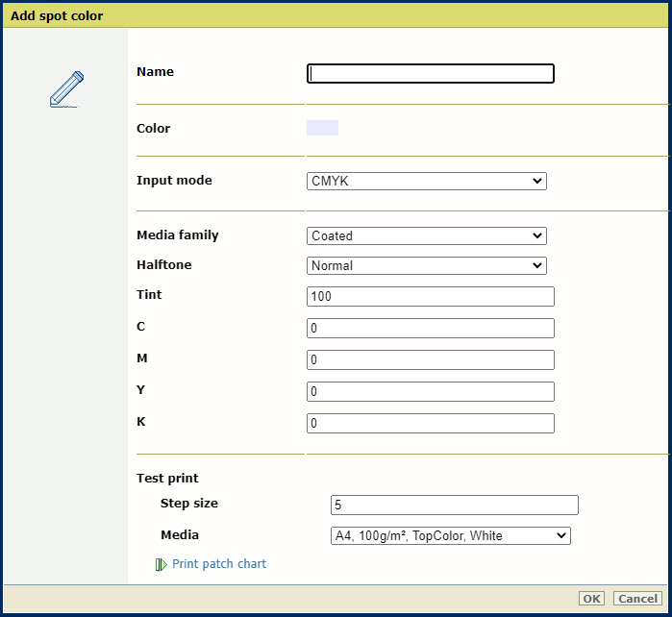Click the K black value field

[x=430, y=423]
